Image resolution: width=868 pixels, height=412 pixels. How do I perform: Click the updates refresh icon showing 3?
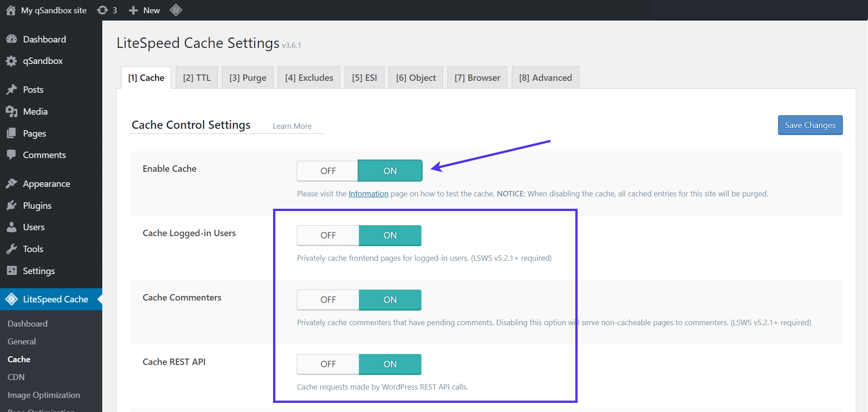(x=102, y=10)
